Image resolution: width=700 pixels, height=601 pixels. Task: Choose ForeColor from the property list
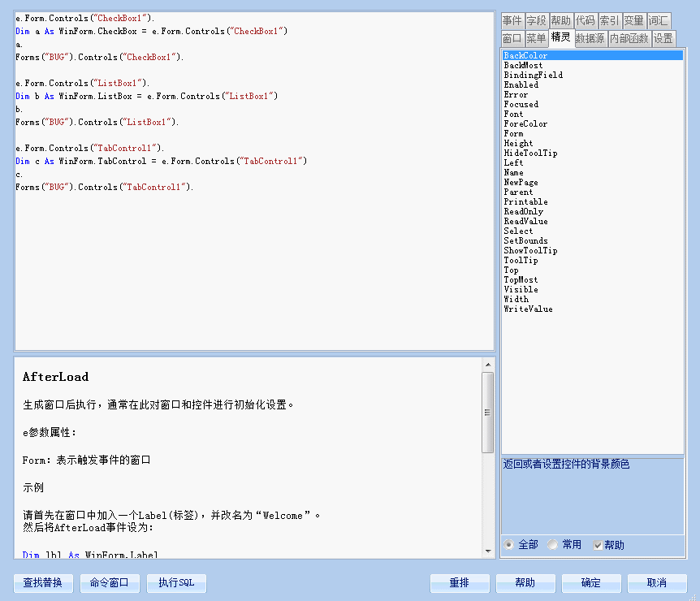click(525, 123)
